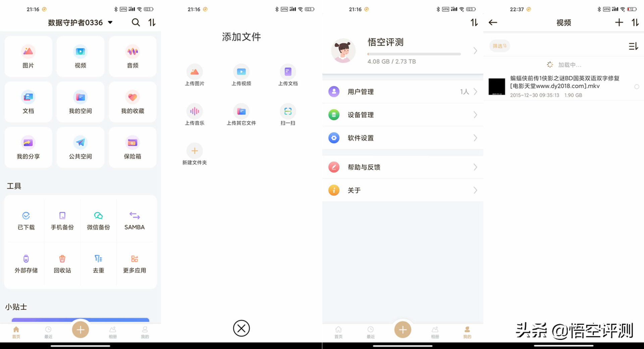Open transfer list icon in the 视频 header
The height and width of the screenshot is (349, 644).
[635, 22]
